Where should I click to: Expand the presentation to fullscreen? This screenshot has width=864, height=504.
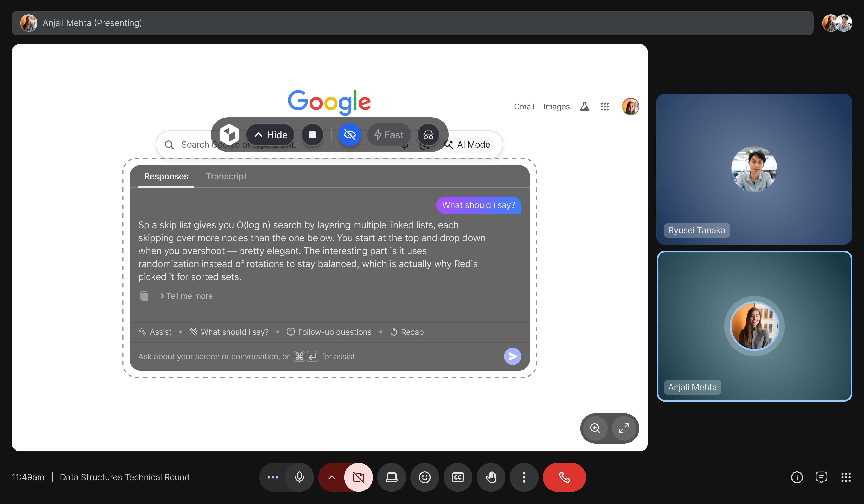(x=624, y=428)
